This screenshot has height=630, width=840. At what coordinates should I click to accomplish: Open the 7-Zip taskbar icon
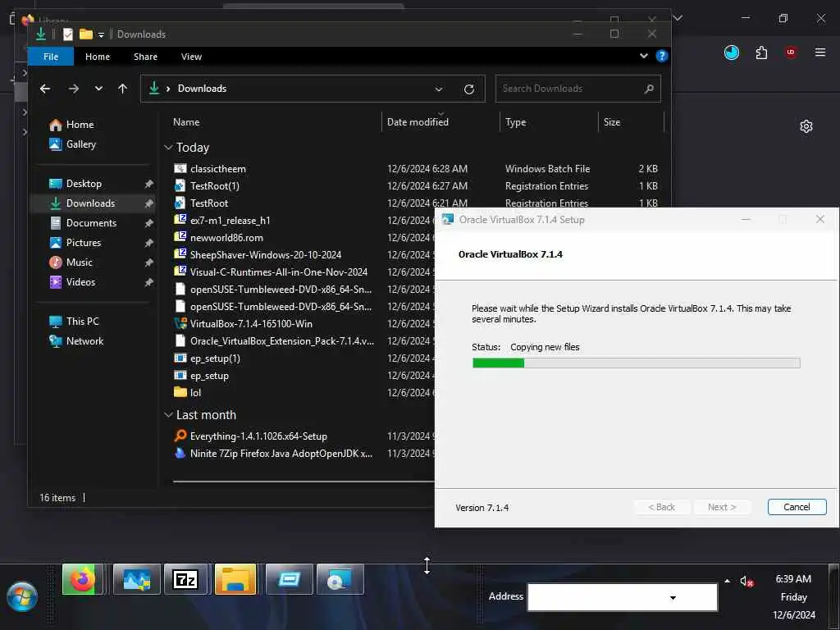coord(185,579)
